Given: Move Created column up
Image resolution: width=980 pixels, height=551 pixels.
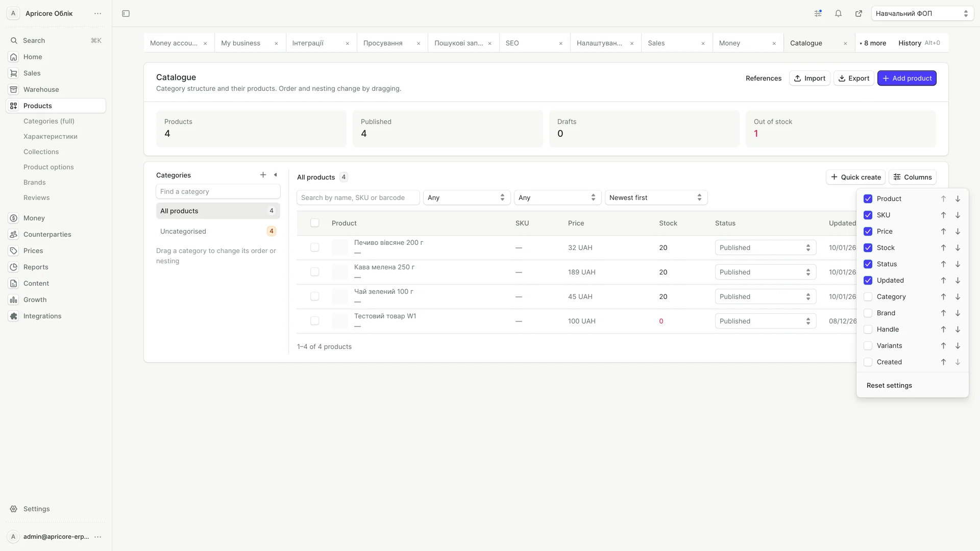Looking at the screenshot, I should [x=943, y=362].
